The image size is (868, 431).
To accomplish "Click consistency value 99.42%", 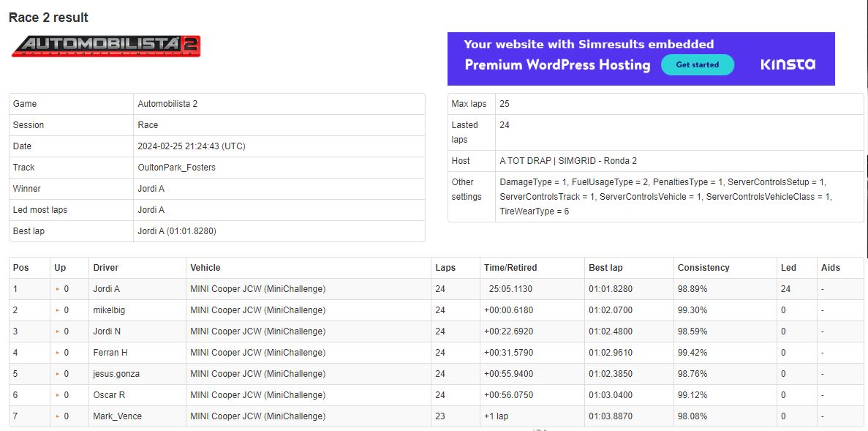I will click(692, 352).
